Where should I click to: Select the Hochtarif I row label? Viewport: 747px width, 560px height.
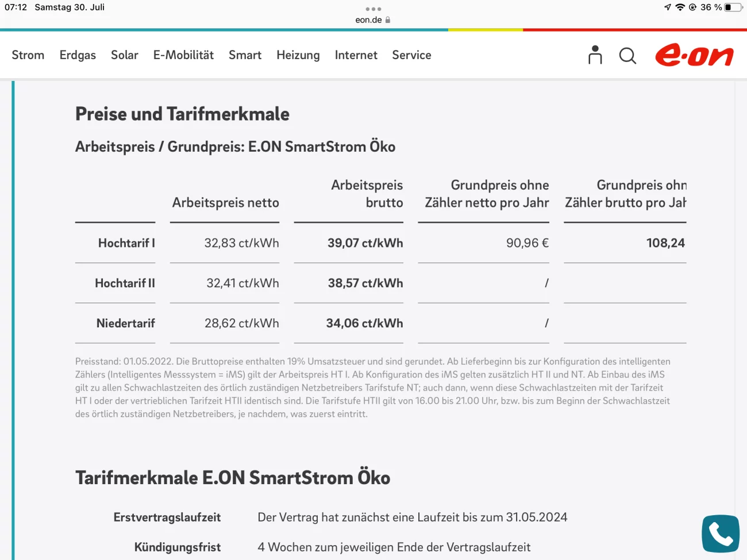[x=126, y=243]
